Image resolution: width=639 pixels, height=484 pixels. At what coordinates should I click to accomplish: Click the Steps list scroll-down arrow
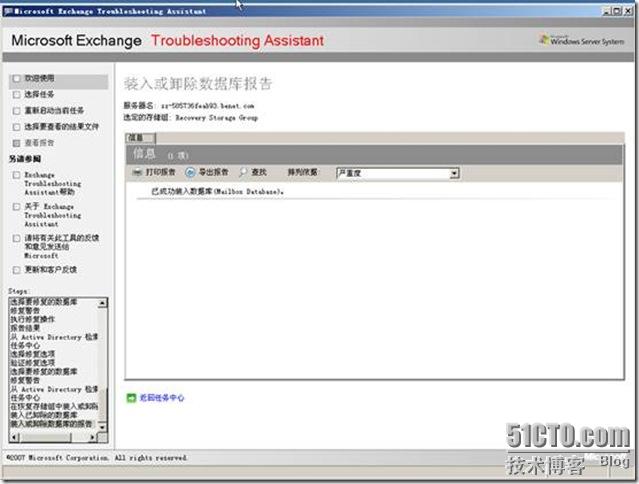click(x=102, y=427)
